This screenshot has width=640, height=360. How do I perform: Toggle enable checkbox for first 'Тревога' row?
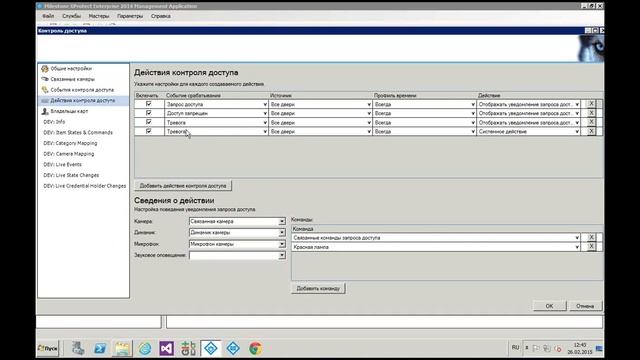[x=149, y=122]
